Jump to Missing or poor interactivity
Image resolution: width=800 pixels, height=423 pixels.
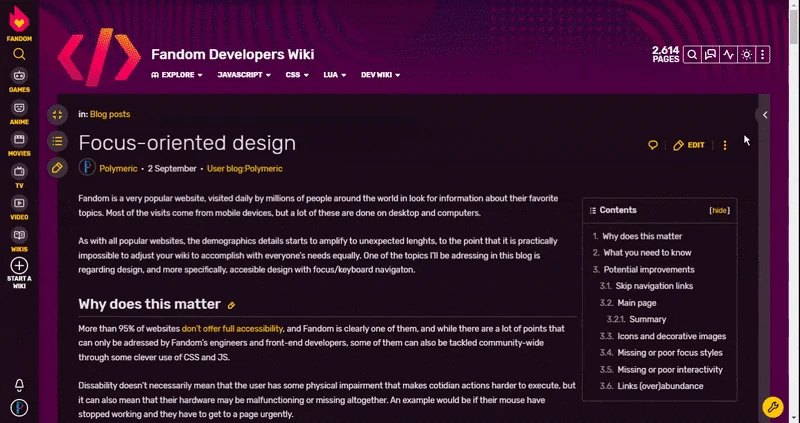670,369
